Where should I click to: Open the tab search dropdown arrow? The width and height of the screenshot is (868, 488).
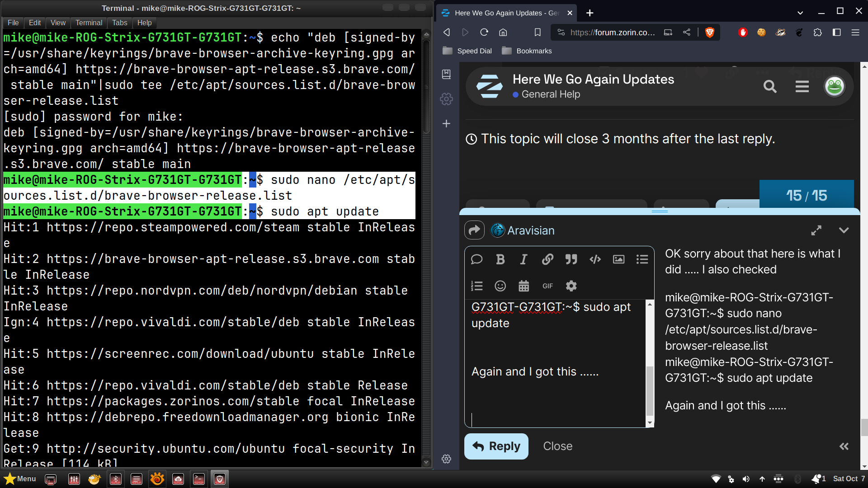pos(800,13)
